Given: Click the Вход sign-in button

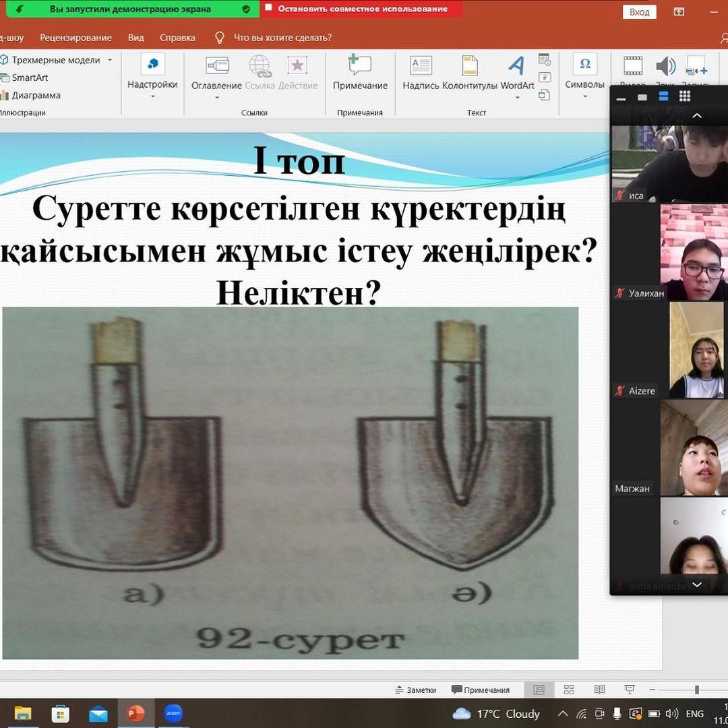Looking at the screenshot, I should click(639, 12).
